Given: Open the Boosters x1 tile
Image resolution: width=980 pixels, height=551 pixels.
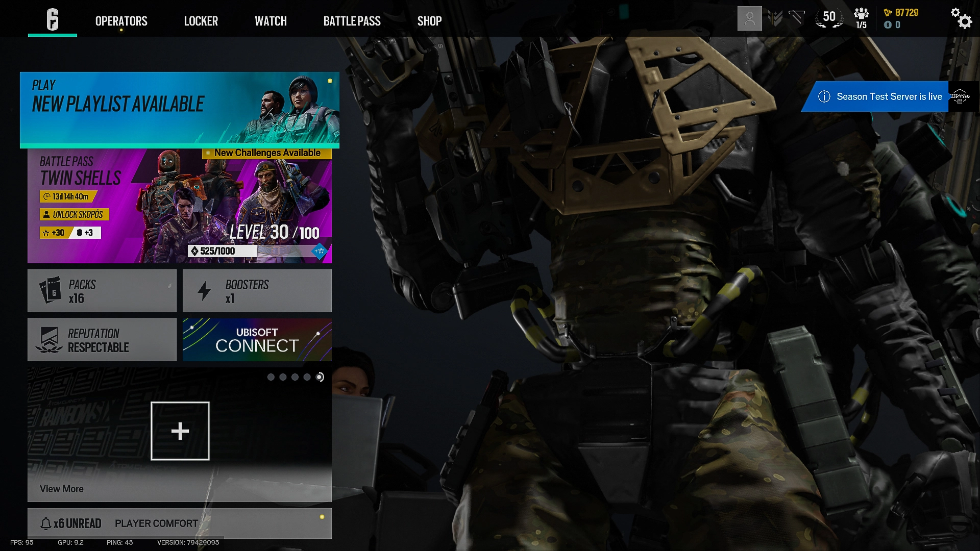Looking at the screenshot, I should (257, 291).
